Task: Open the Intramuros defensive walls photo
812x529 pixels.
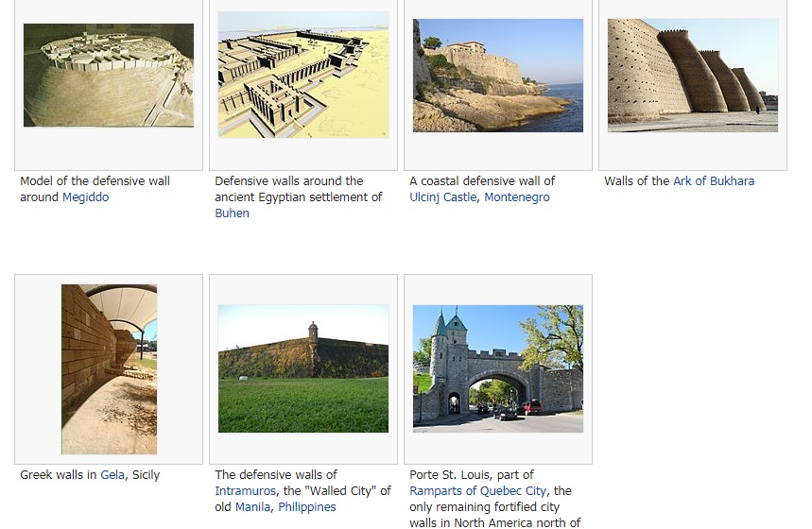Action: pos(303,369)
